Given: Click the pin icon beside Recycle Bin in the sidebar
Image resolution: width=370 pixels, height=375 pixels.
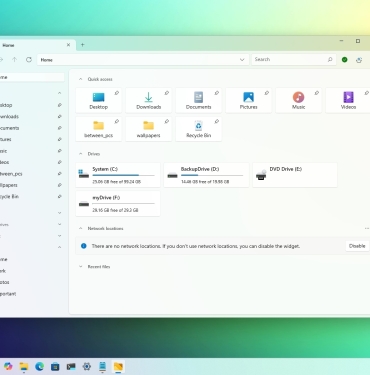Looking at the screenshot, I should coord(59,197).
